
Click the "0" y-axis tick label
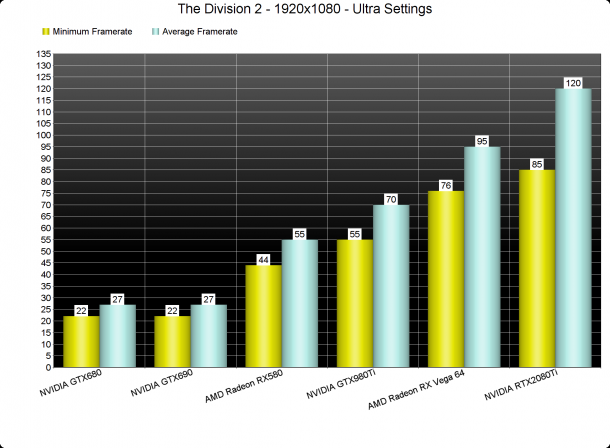(49, 368)
